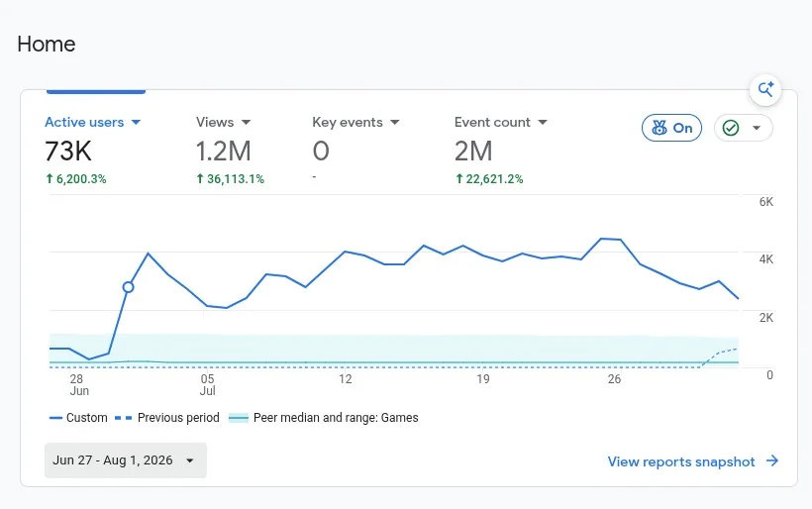The height and width of the screenshot is (509, 812).
Task: Select the 0 key events value
Action: point(321,152)
